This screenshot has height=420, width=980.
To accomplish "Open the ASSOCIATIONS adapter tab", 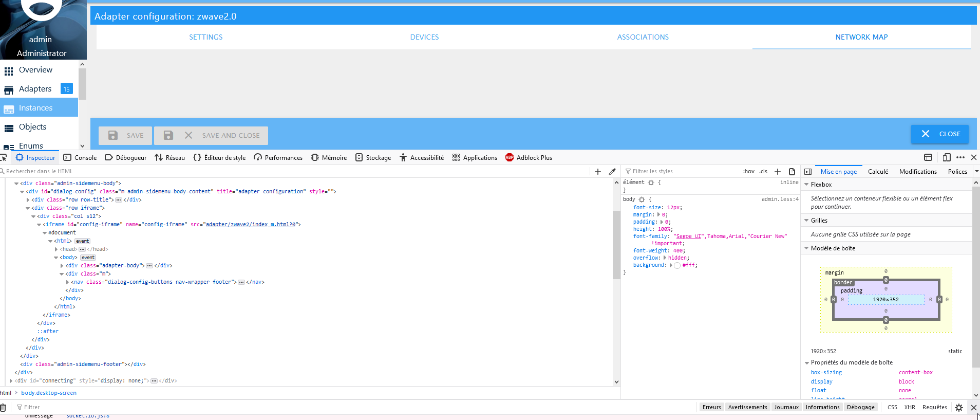I will pos(643,37).
